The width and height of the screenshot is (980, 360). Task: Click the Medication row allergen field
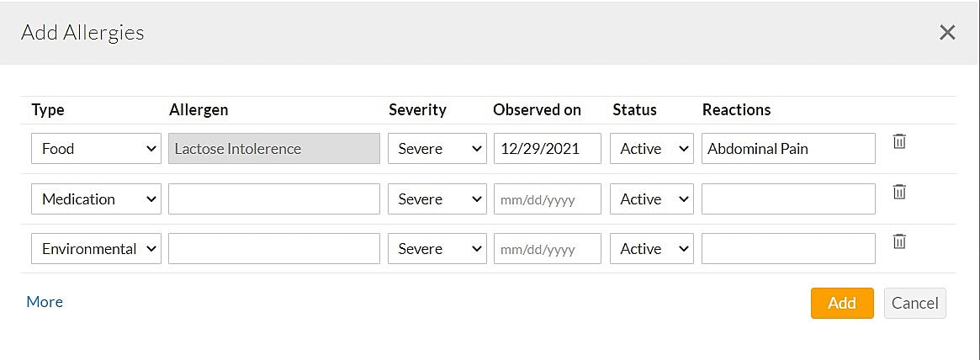click(274, 199)
